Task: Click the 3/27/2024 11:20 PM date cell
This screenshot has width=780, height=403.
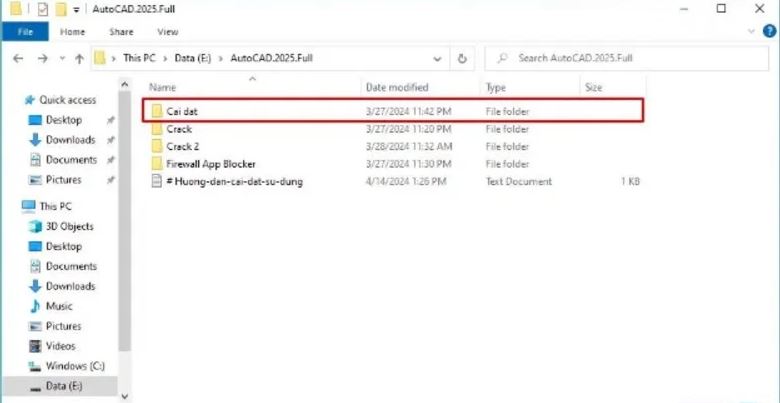Action: [408, 129]
